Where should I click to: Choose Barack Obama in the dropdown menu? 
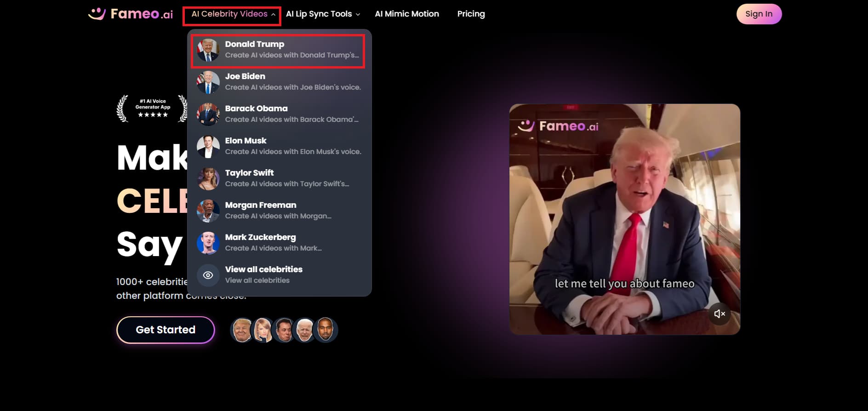tap(279, 114)
